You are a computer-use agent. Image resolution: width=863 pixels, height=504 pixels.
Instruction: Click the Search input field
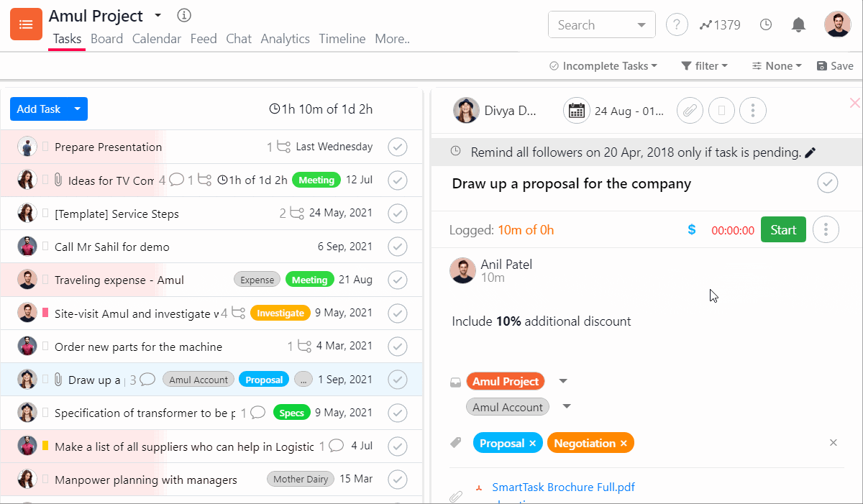(591, 25)
